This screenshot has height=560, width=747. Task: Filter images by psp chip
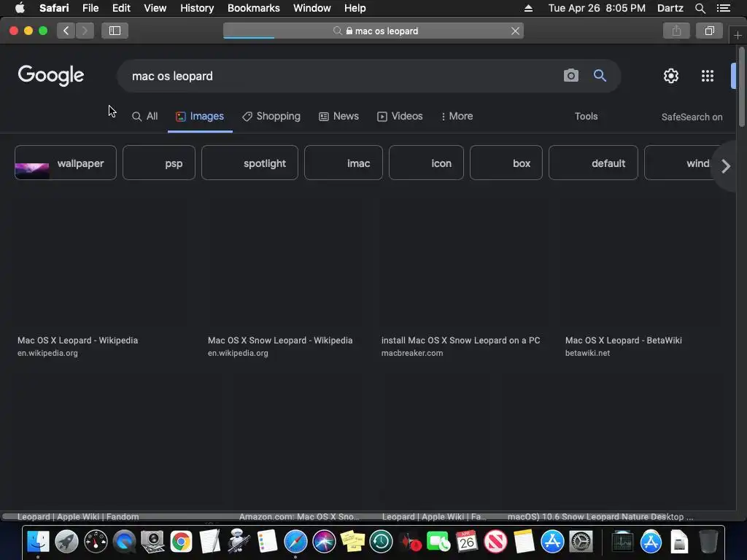158,163
